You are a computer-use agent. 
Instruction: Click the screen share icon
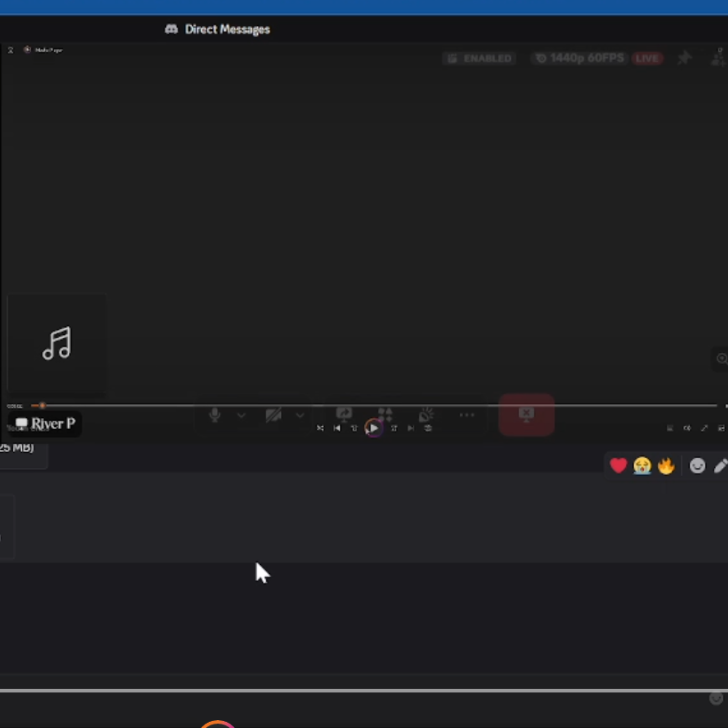(344, 414)
